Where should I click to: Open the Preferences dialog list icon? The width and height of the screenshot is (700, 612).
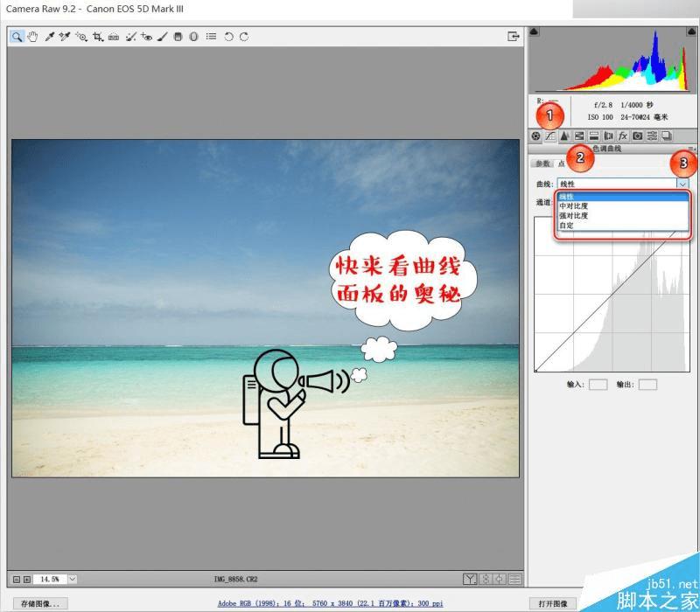(211, 36)
